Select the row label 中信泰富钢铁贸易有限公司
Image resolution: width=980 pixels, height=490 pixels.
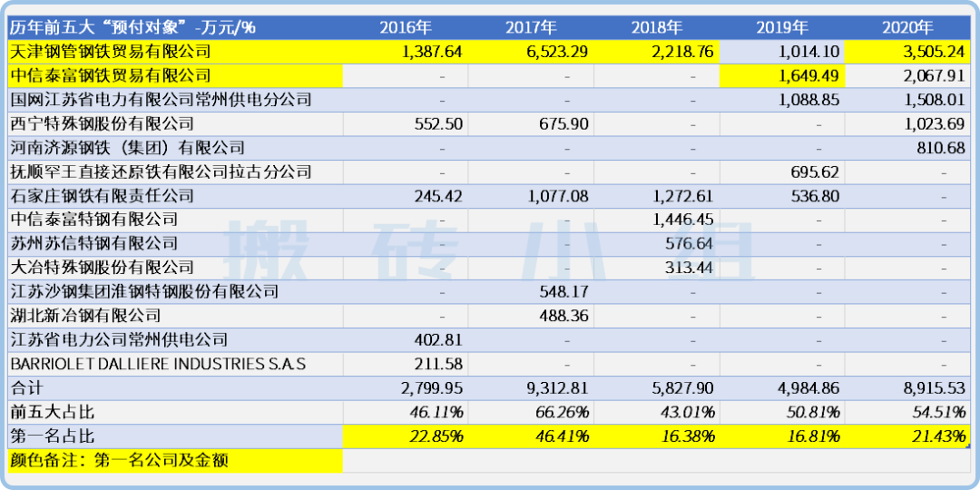(x=111, y=75)
